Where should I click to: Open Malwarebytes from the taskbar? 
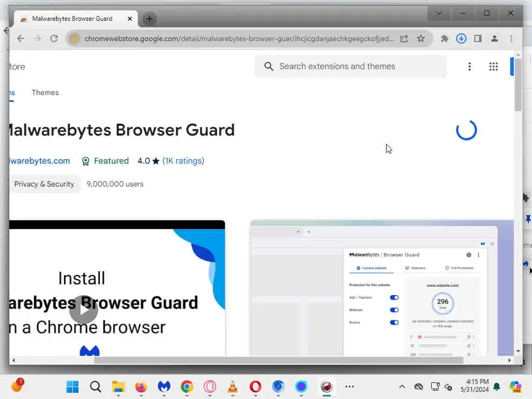click(164, 387)
